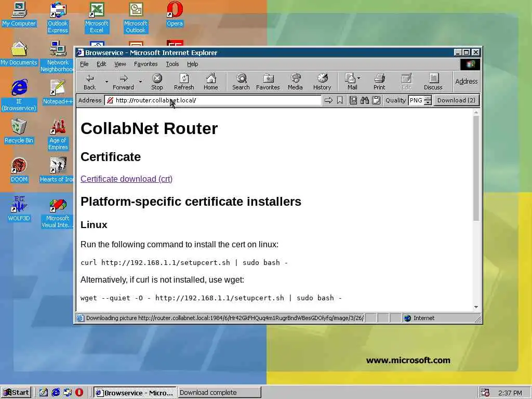Screen dimensions: 532x399
Task: Select the Microsoft Excel desktop icon
Action: coord(97,17)
